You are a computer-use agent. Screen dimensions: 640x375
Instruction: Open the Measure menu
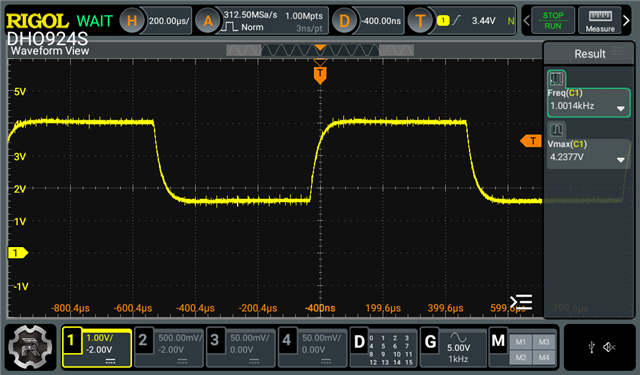point(600,20)
